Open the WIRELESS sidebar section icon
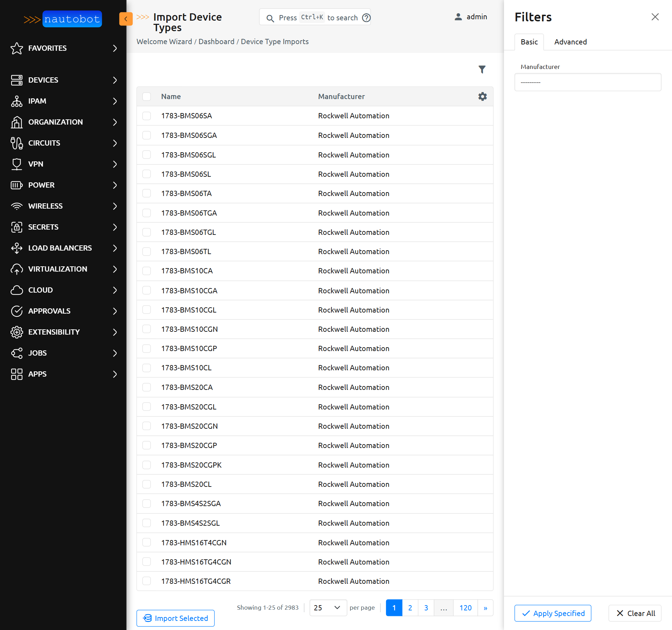Viewport: 672px width, 630px height. (x=16, y=206)
